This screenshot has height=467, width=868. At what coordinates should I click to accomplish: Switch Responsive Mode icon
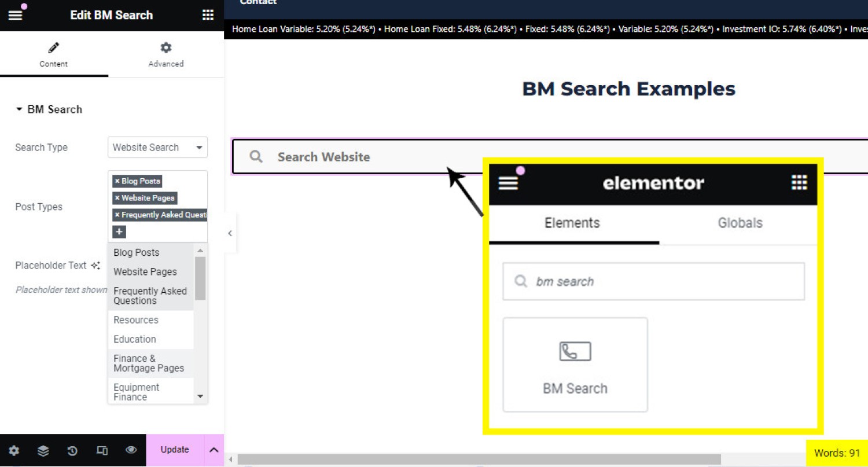point(102,450)
